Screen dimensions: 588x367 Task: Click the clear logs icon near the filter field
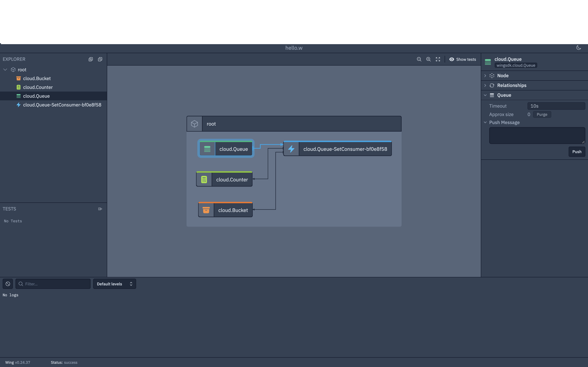[x=7, y=283]
